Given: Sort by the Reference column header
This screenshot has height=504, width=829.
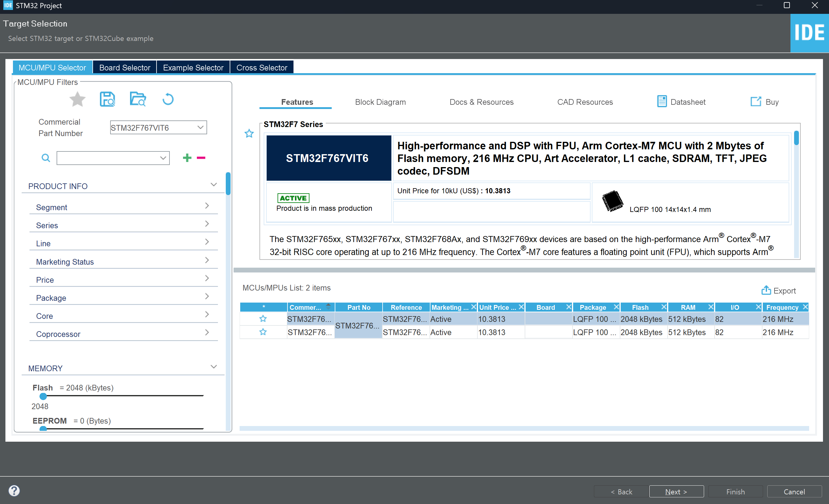Looking at the screenshot, I should tap(406, 307).
